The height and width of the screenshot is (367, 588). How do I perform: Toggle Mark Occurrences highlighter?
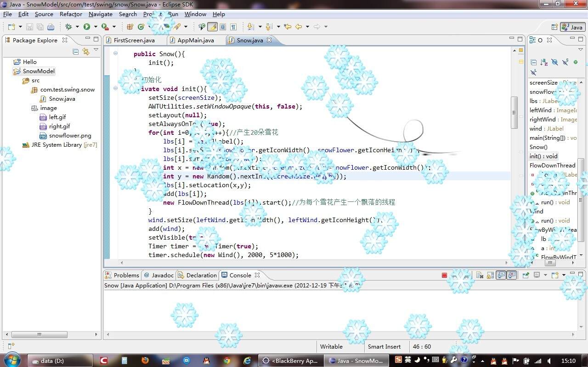pos(212,27)
